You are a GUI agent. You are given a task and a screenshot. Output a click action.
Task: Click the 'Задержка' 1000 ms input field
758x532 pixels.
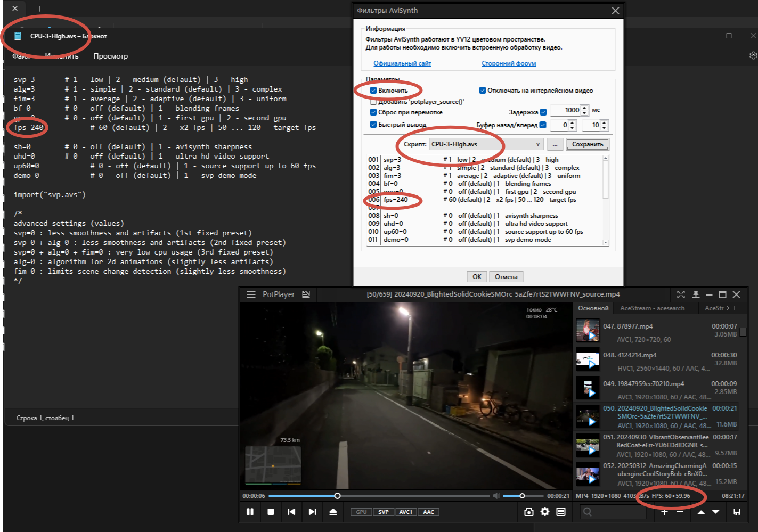click(565, 110)
